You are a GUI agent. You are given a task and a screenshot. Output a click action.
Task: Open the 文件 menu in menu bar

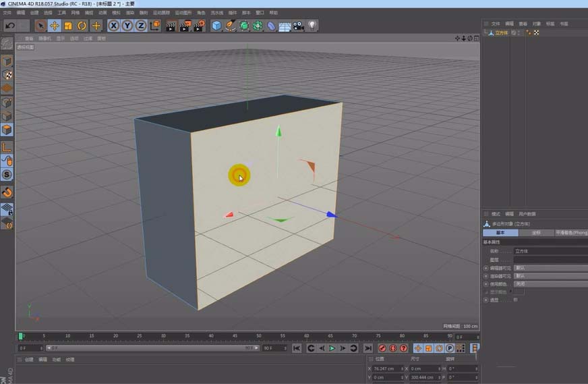pyautogui.click(x=7, y=13)
